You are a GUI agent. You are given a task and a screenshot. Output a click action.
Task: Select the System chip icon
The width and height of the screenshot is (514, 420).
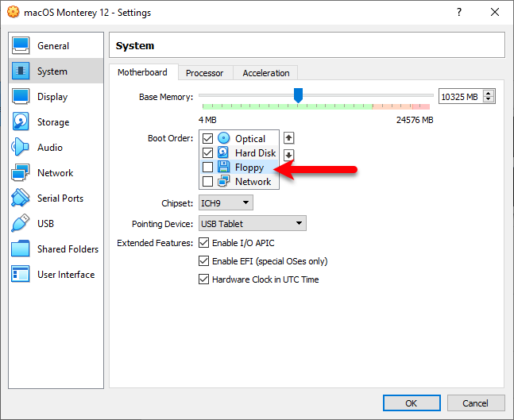point(21,71)
